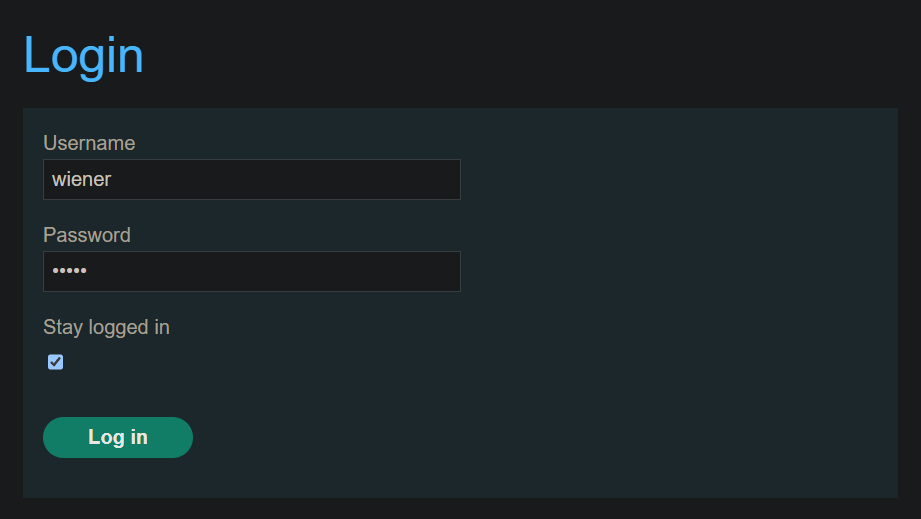This screenshot has height=519, width=921.
Task: Select the field below Password label
Action: coord(251,272)
